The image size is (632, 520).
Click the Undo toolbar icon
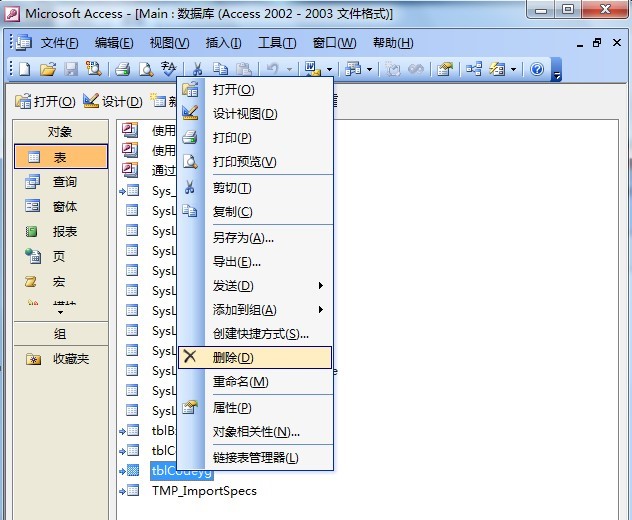273,69
